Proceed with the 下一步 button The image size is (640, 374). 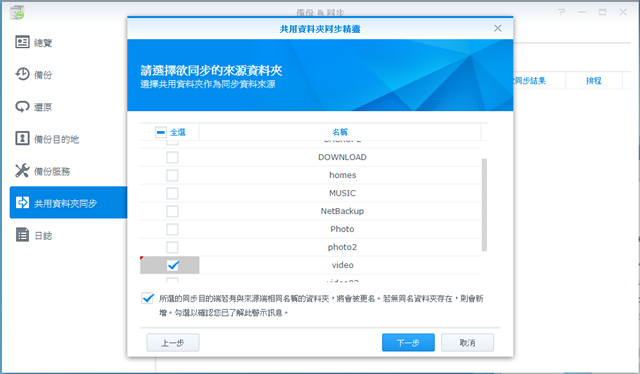point(408,343)
